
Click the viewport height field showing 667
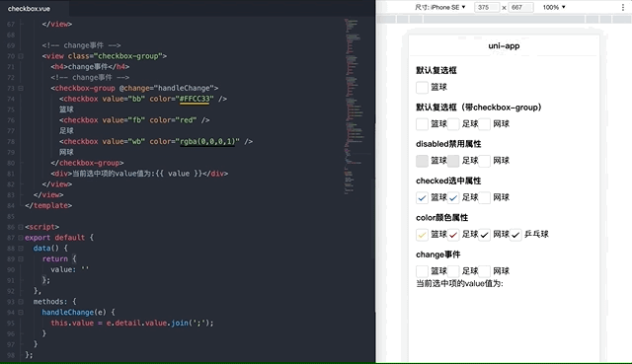tap(520, 7)
